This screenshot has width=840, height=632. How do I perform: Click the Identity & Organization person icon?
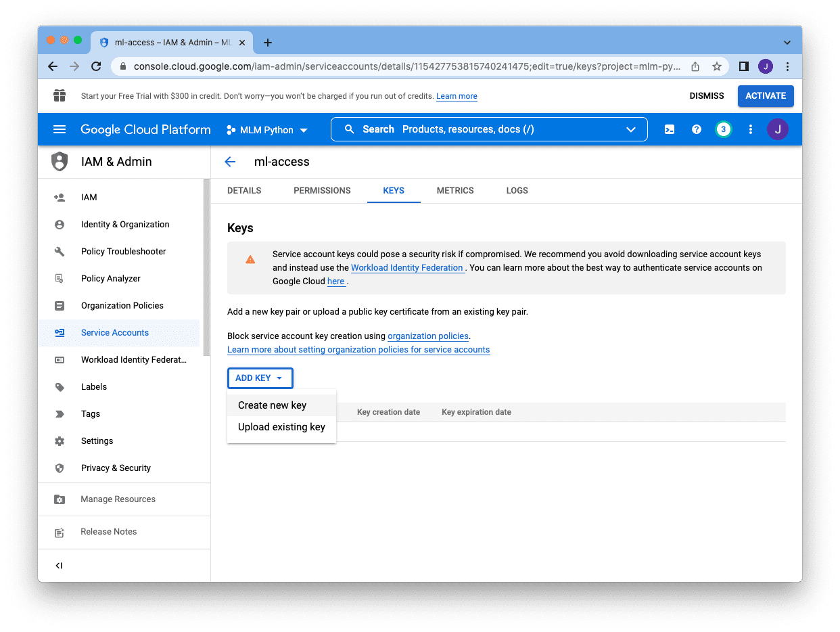60,225
